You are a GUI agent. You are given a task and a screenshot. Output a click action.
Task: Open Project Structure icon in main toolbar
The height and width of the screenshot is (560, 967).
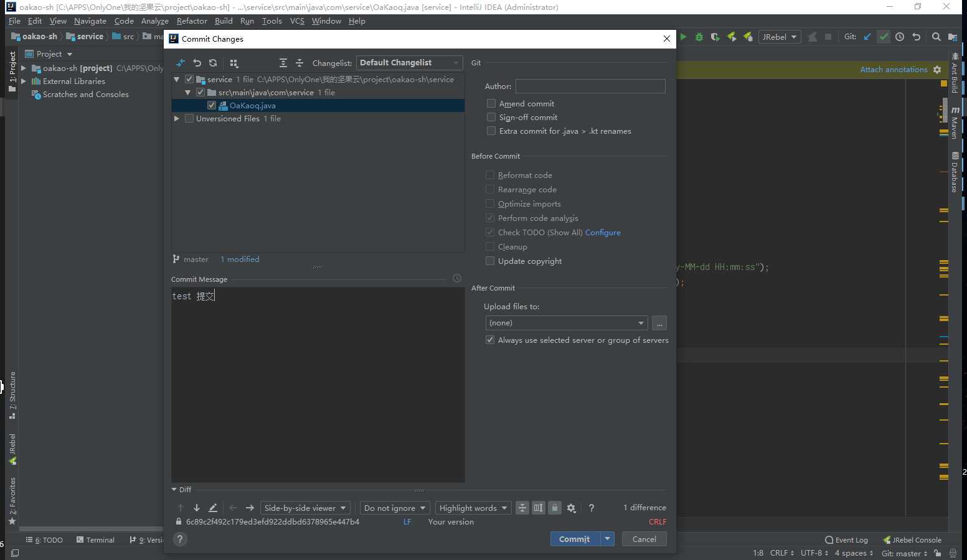(x=953, y=37)
